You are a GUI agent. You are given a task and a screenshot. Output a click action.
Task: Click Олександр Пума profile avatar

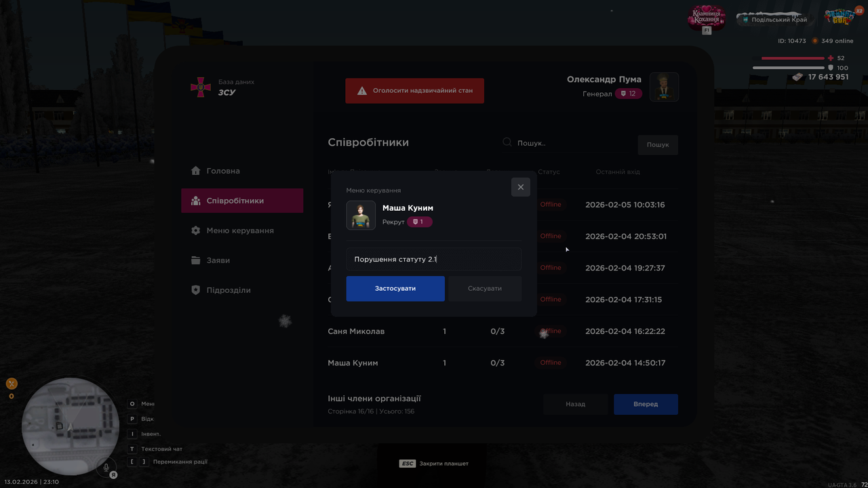tap(665, 87)
